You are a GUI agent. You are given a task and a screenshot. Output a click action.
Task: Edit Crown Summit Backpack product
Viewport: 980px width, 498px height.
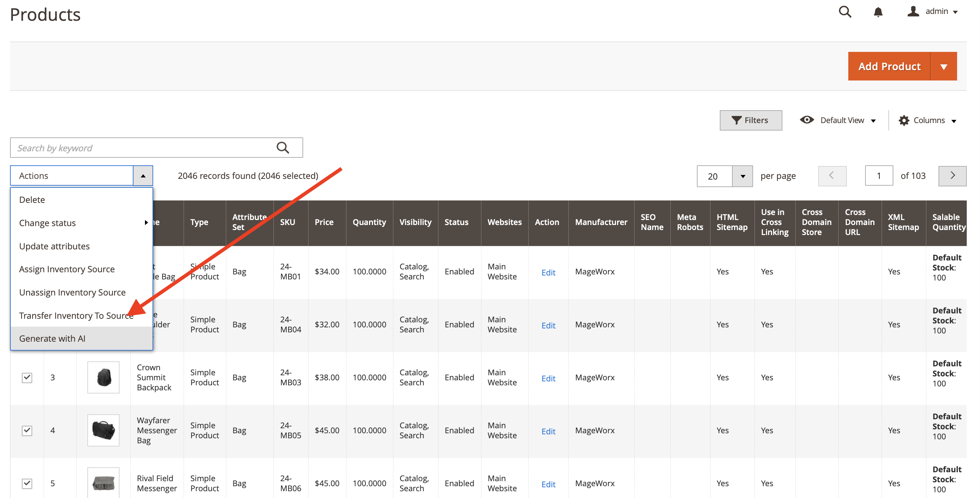coord(548,378)
